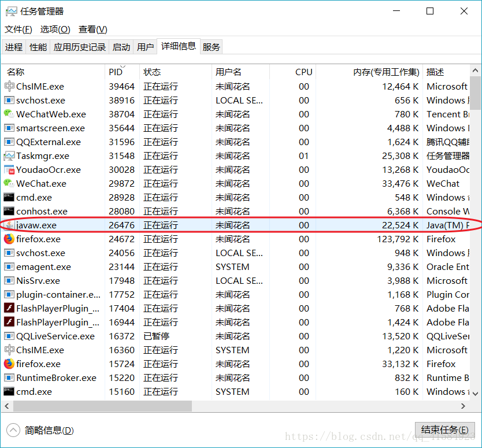Open the 选项(O) menu

point(55,29)
